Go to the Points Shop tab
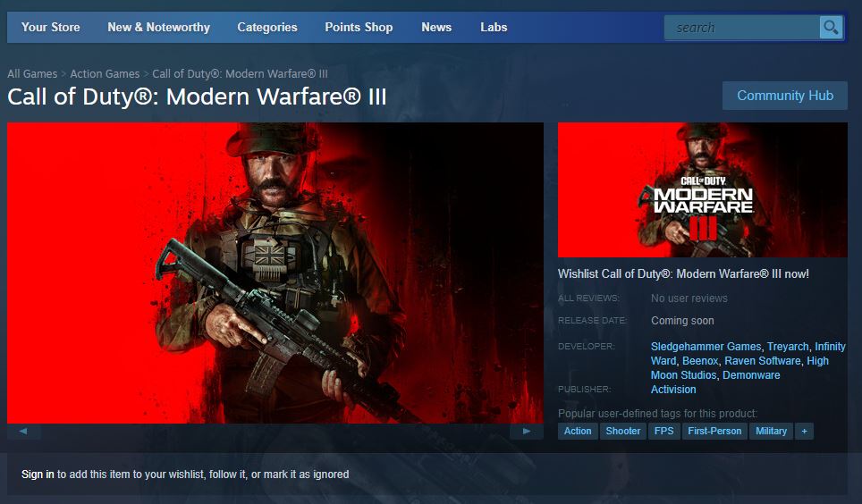 point(359,27)
